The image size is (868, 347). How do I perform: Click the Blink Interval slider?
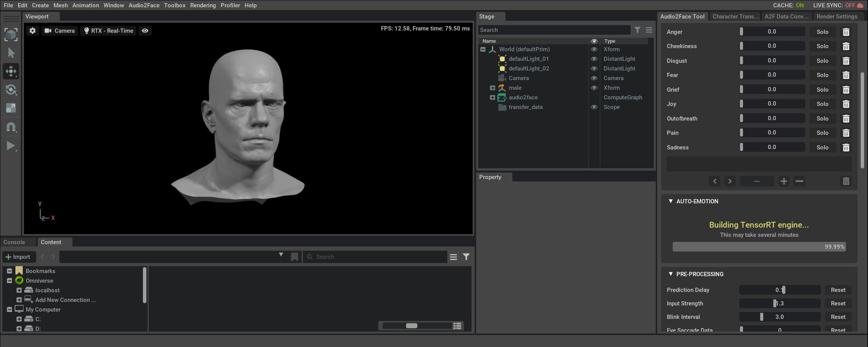[779, 317]
